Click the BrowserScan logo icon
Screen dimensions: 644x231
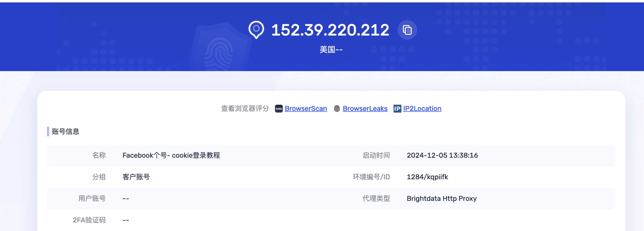click(279, 109)
